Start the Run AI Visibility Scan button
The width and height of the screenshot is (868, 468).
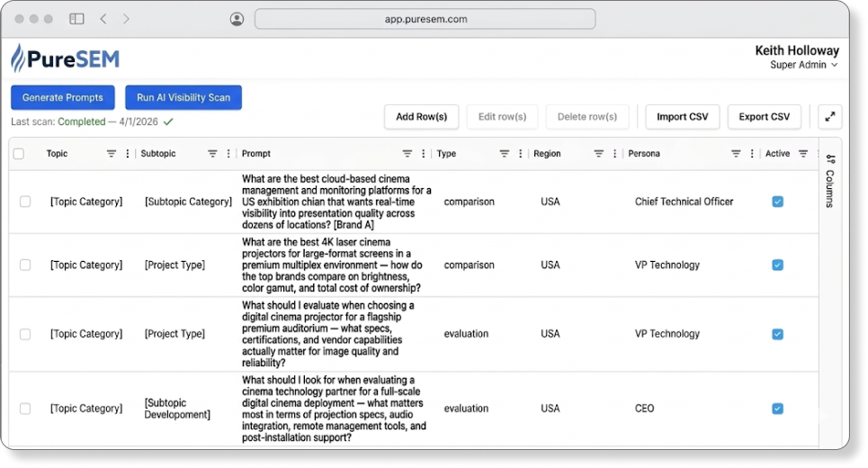click(x=183, y=97)
